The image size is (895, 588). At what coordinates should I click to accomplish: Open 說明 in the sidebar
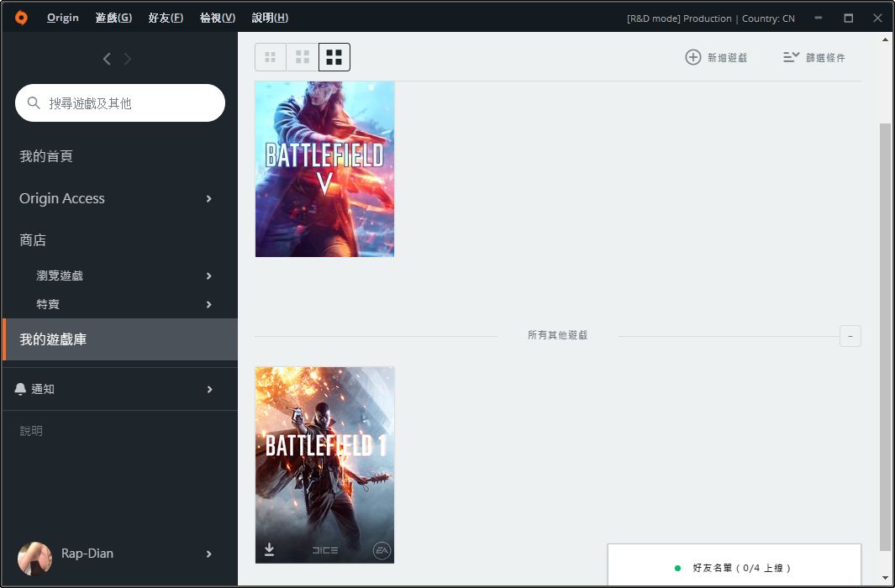(31, 431)
